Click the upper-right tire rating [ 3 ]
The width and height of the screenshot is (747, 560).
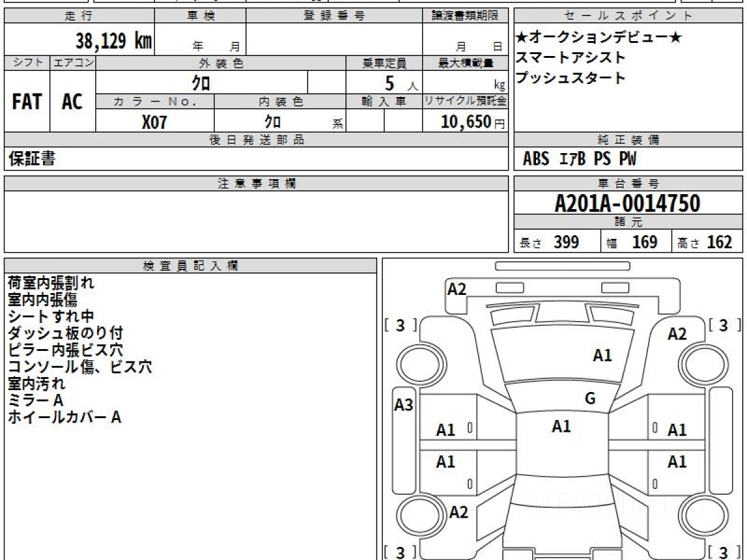pos(725,325)
